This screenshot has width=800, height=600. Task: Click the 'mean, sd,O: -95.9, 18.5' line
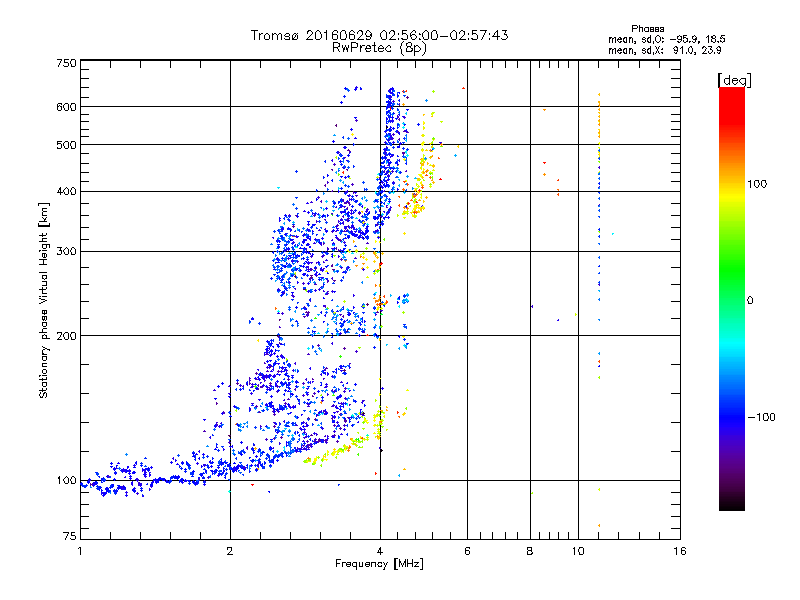[666, 39]
